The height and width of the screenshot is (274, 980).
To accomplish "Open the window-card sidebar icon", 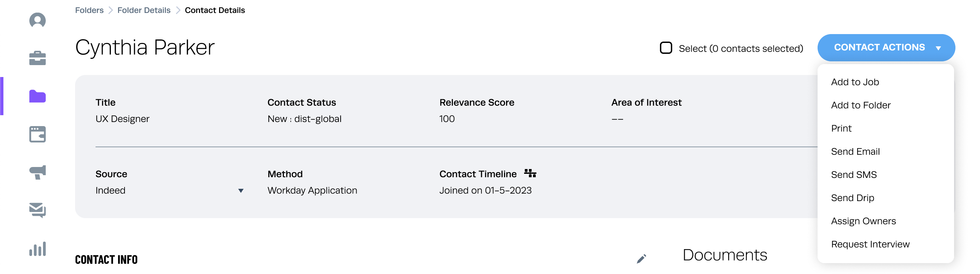I will pyautogui.click(x=37, y=134).
